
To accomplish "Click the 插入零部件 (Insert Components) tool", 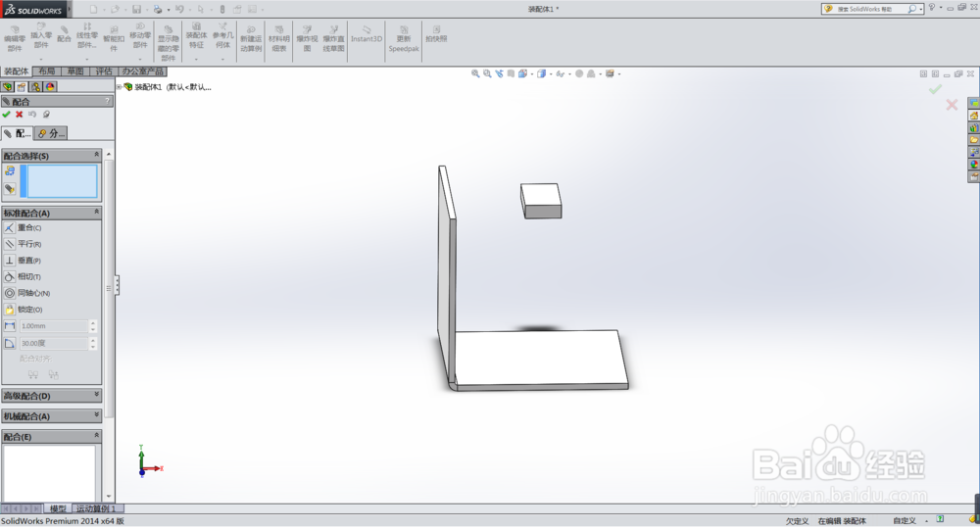I will tap(41, 35).
